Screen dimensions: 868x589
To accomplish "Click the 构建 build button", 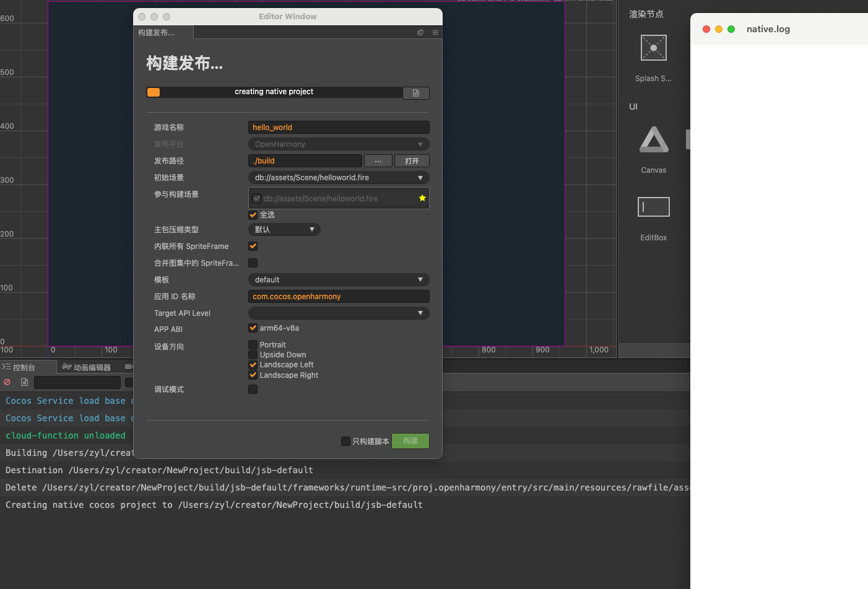I will 410,441.
